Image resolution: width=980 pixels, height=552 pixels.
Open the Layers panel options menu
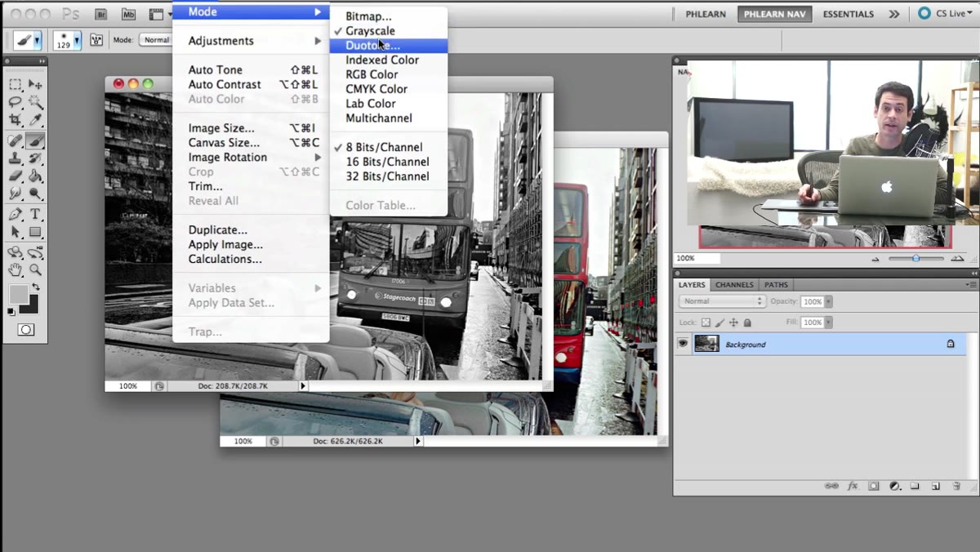click(970, 284)
